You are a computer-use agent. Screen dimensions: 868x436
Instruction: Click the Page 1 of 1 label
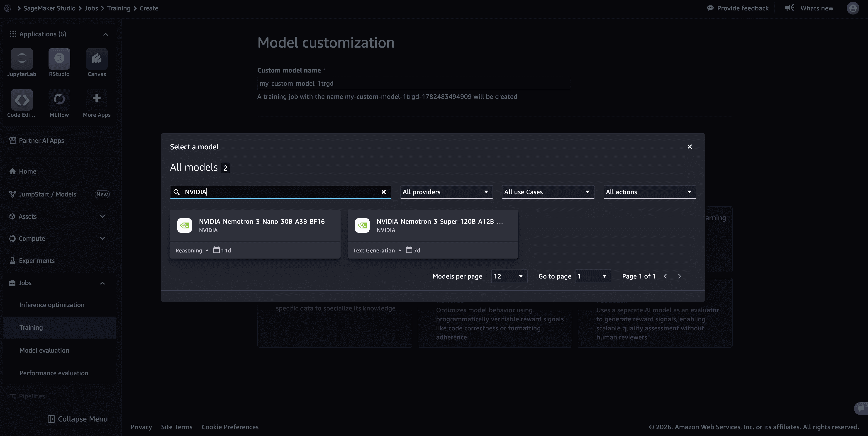[639, 276]
